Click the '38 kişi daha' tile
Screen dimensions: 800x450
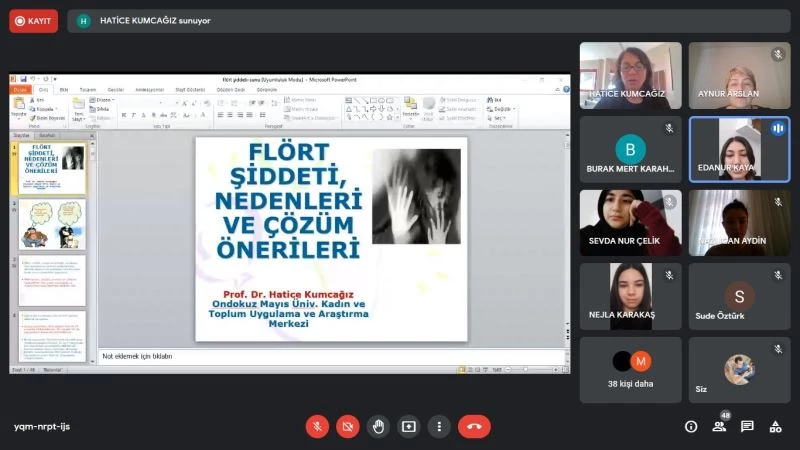click(631, 369)
